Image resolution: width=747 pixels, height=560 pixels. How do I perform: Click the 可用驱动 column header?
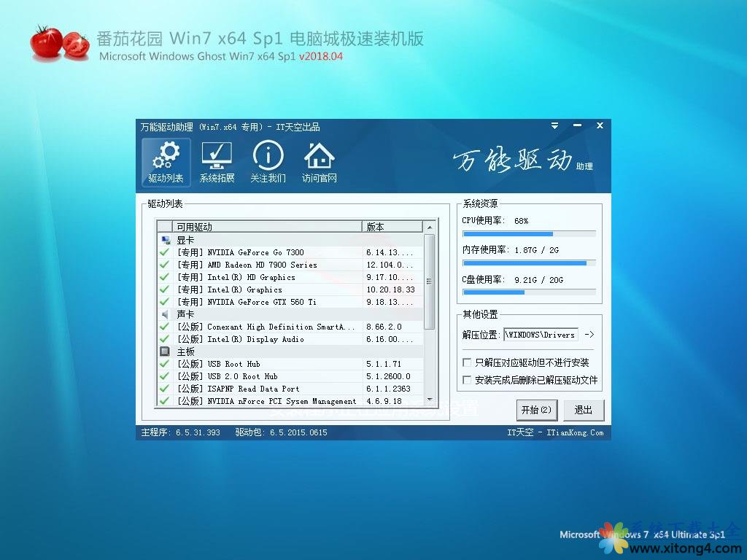(267, 227)
